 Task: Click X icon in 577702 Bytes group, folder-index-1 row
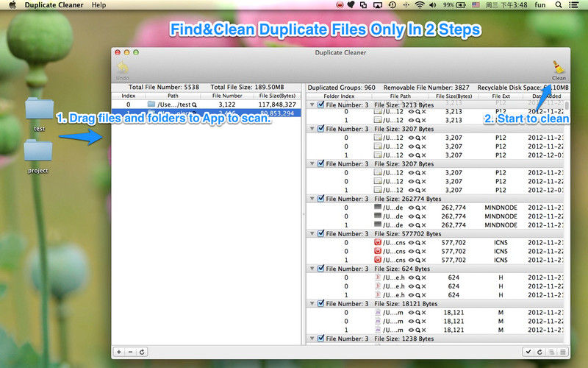point(423,260)
